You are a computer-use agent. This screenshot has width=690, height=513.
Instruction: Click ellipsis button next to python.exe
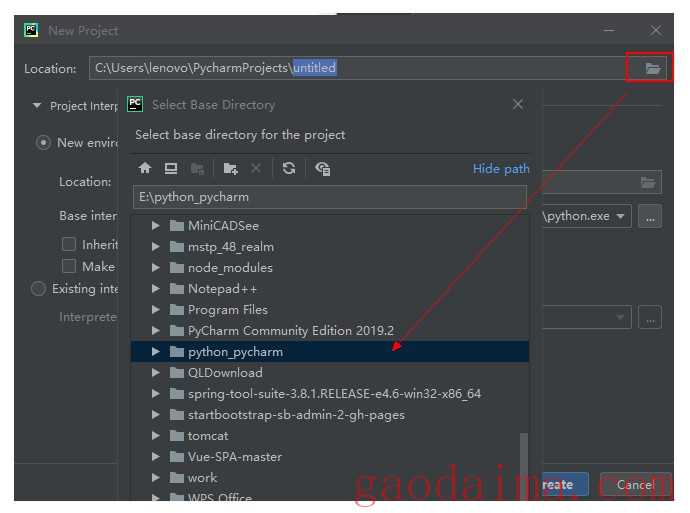coord(650,216)
